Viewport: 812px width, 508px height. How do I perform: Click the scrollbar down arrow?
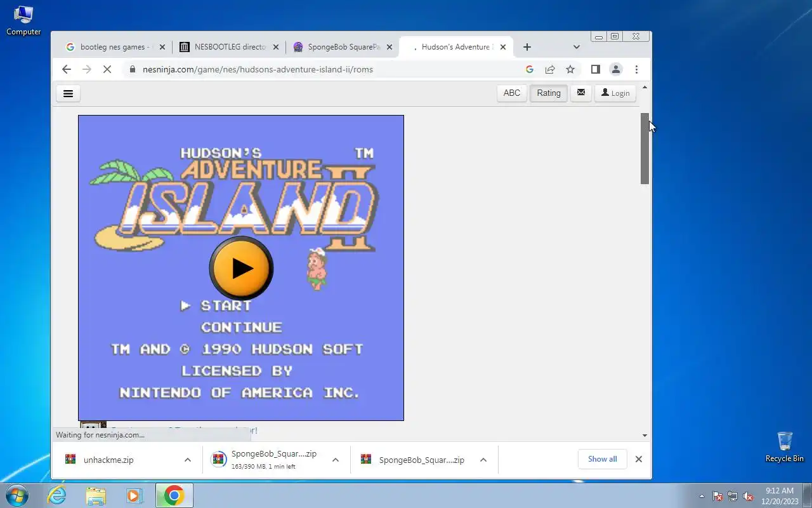(x=645, y=436)
